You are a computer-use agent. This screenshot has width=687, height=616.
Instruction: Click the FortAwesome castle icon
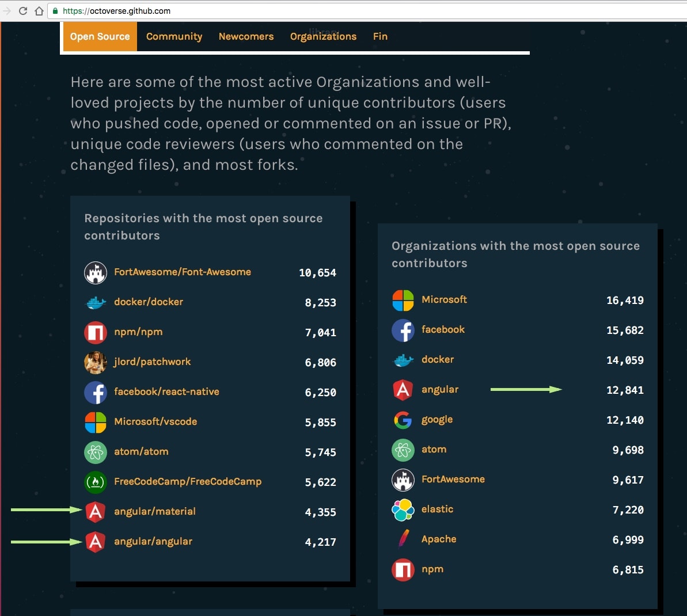point(96,272)
